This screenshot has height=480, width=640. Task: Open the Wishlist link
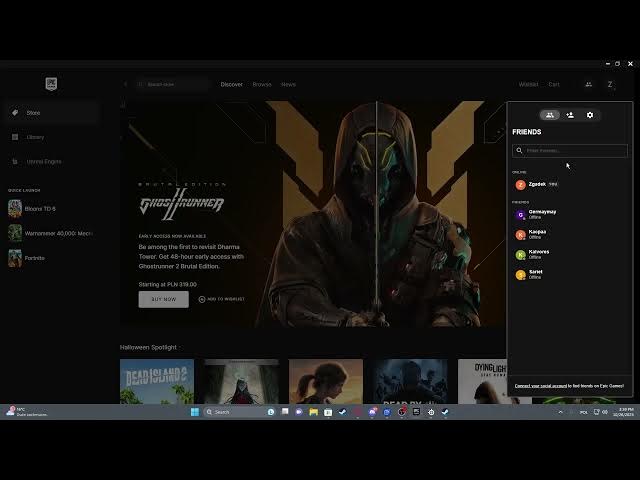[529, 84]
